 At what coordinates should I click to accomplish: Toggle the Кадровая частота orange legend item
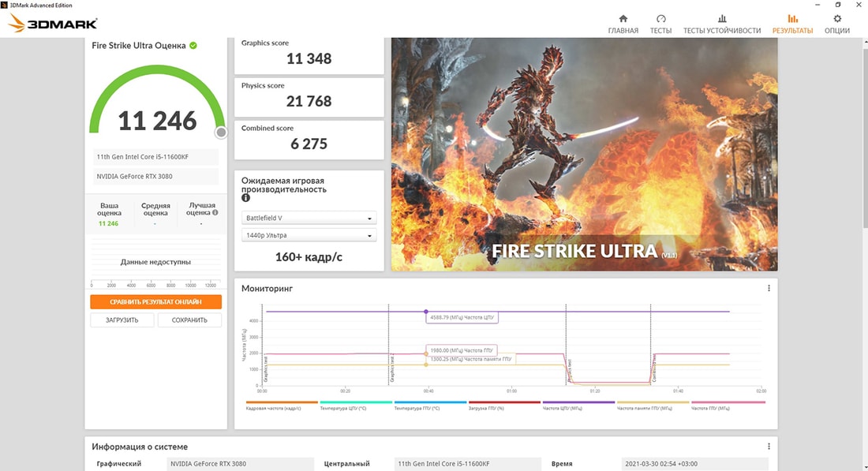coord(282,405)
